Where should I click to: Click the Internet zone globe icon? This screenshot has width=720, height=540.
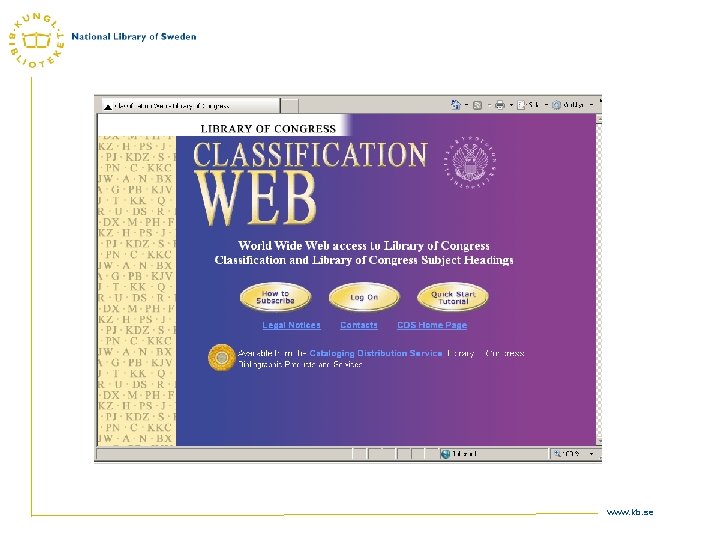[445, 454]
